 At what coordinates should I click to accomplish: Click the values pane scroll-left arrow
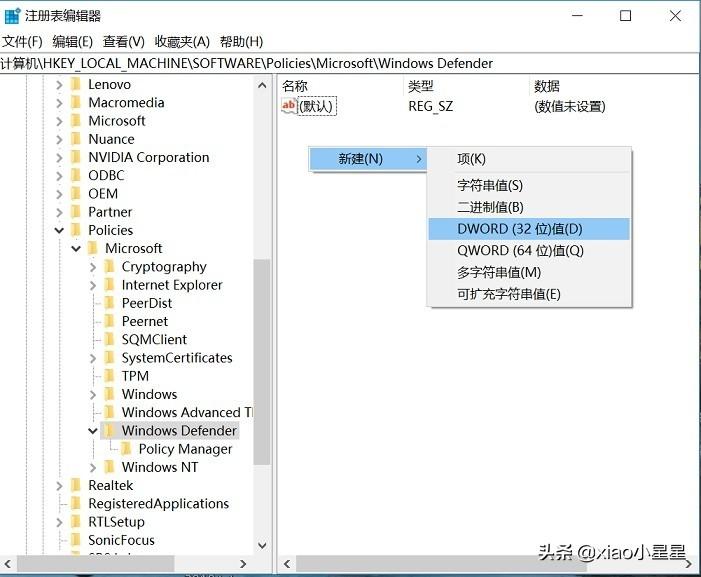tap(287, 564)
